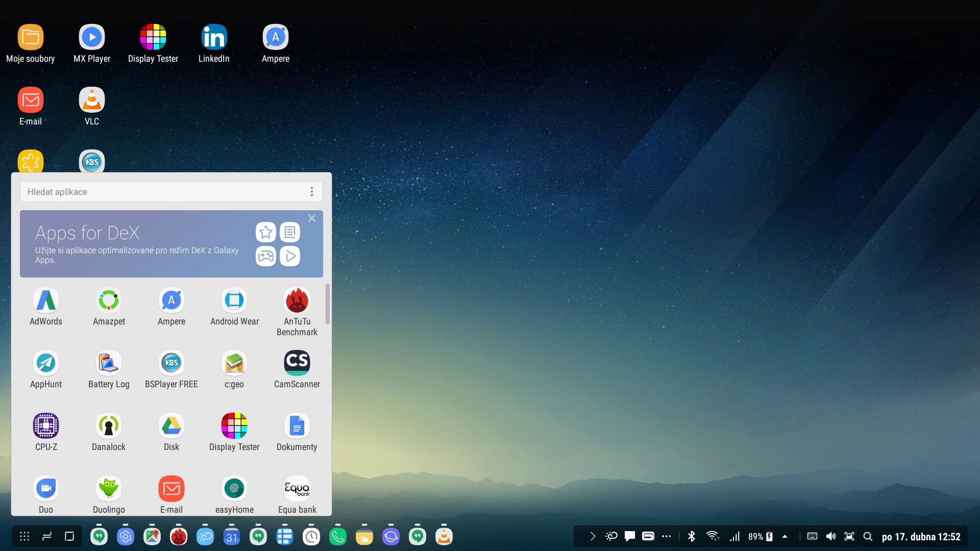Toggle the apps grid button in the taskbar

tap(24, 536)
